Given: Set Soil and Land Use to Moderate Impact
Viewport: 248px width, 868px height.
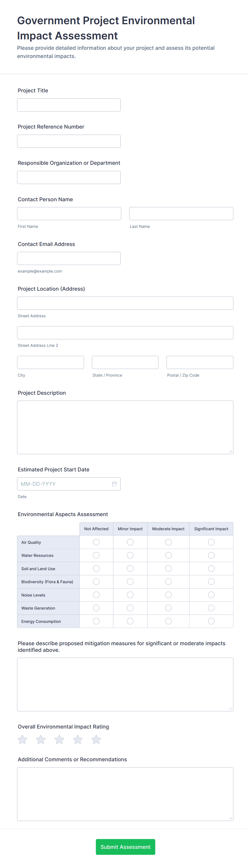Looking at the screenshot, I should [x=168, y=569].
